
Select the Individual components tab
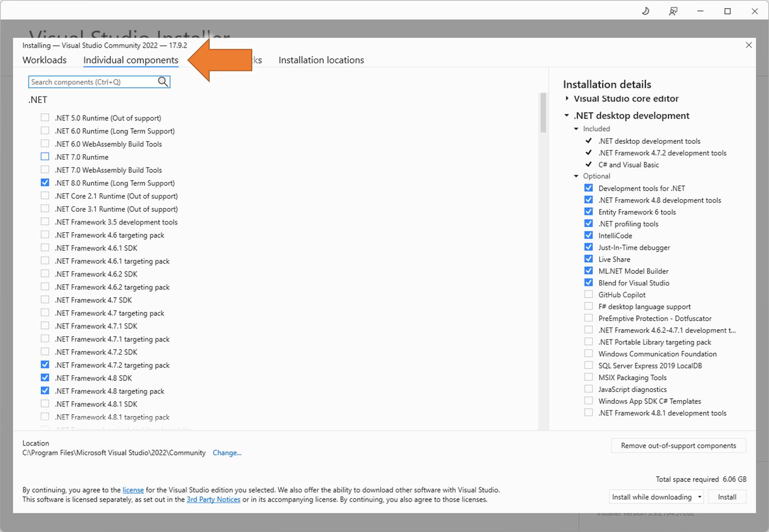tap(131, 60)
